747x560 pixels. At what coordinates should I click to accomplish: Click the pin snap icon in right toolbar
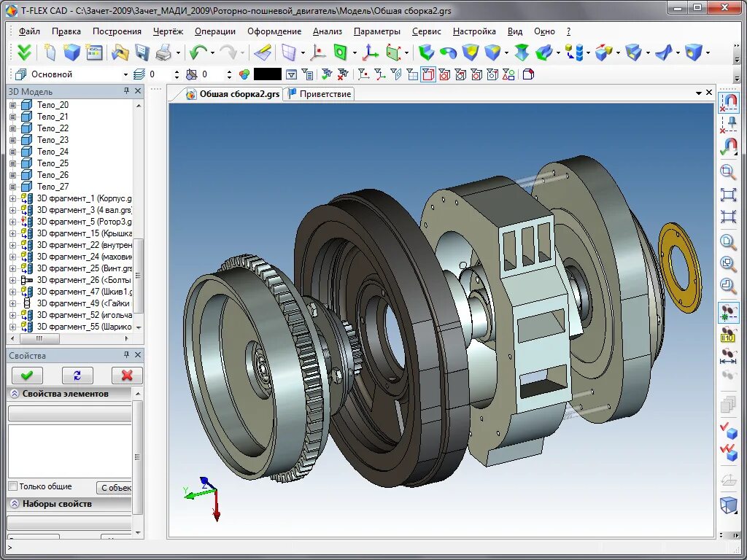[x=729, y=125]
